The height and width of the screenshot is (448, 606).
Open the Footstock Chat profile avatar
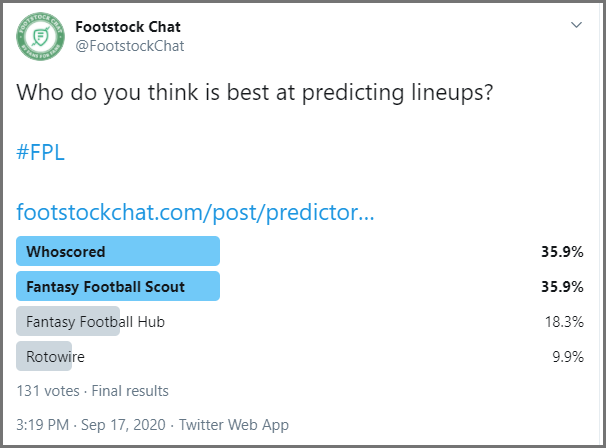click(x=41, y=37)
